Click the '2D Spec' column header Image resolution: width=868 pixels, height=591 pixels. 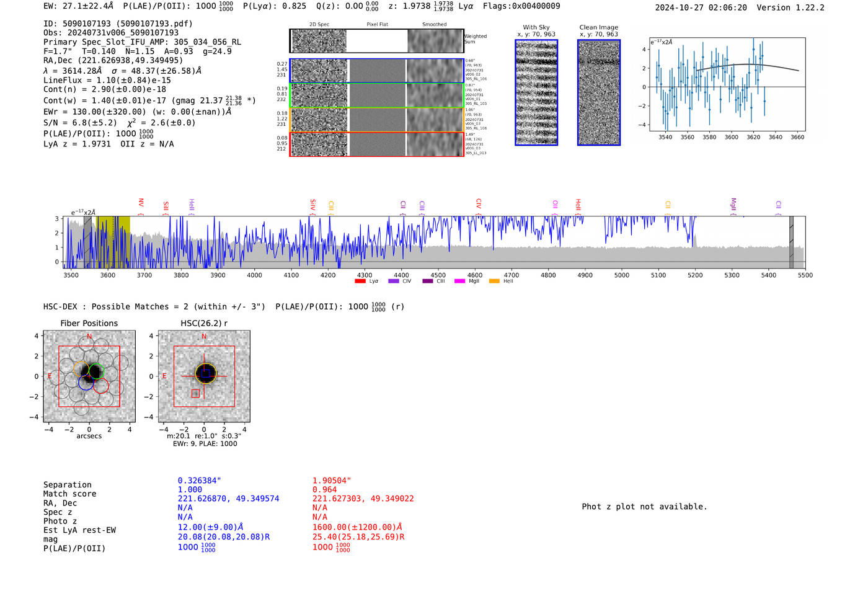(x=319, y=25)
